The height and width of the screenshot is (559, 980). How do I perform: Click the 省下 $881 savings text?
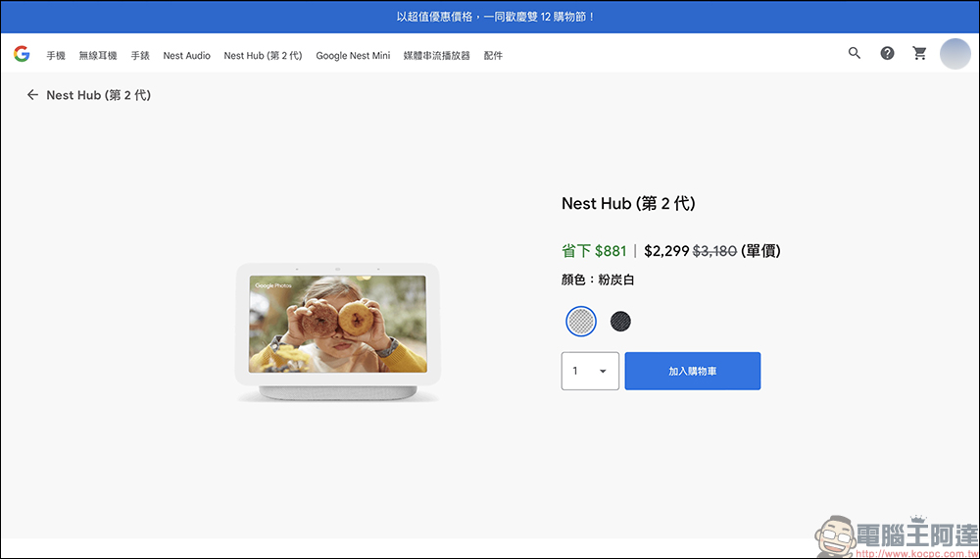point(594,251)
